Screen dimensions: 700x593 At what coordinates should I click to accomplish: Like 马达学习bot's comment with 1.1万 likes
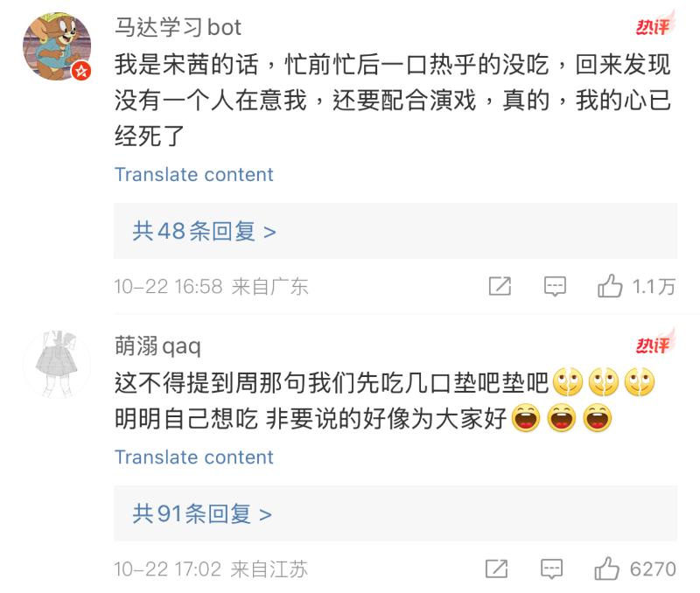click(x=609, y=286)
